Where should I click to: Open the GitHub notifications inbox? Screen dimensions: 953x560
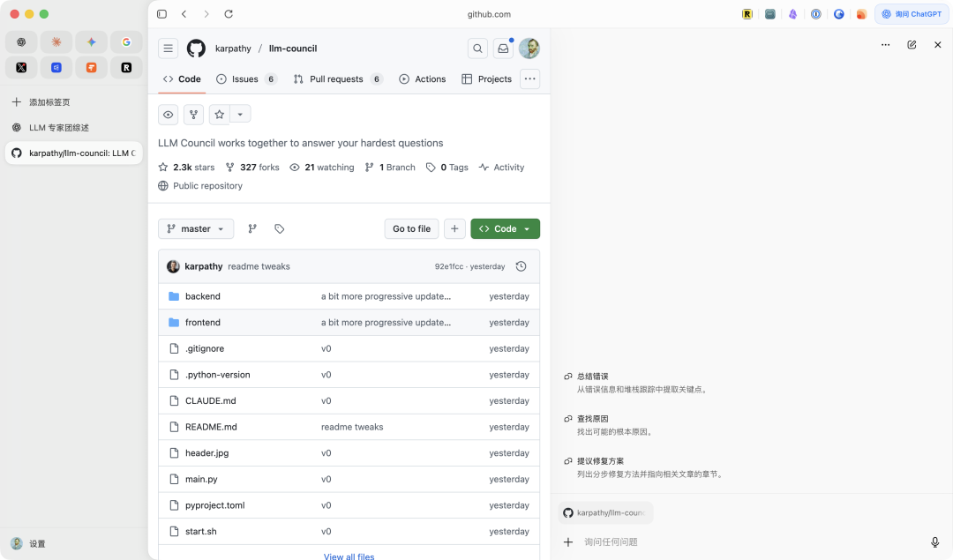pos(503,49)
